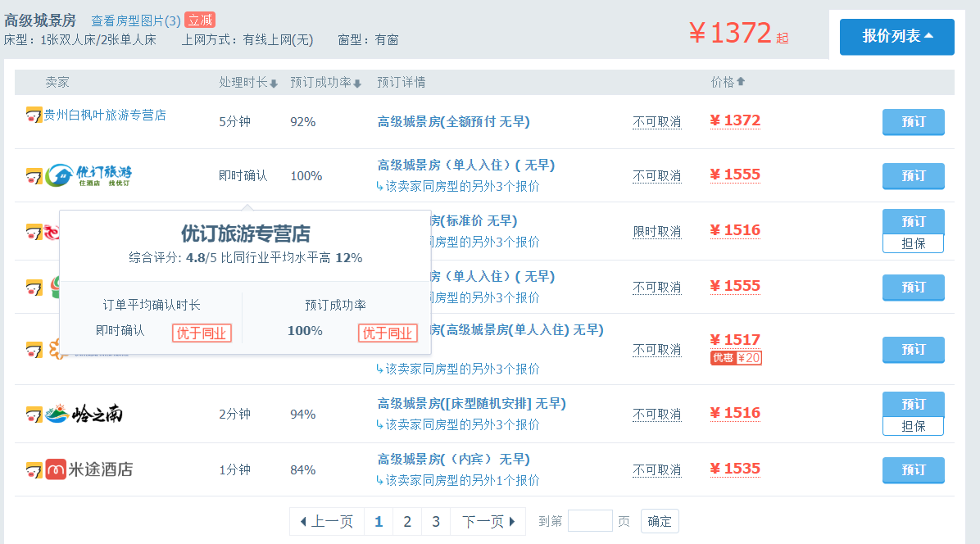The height and width of the screenshot is (544, 980).
Task: Select page 2 in pagination
Action: coord(407,522)
